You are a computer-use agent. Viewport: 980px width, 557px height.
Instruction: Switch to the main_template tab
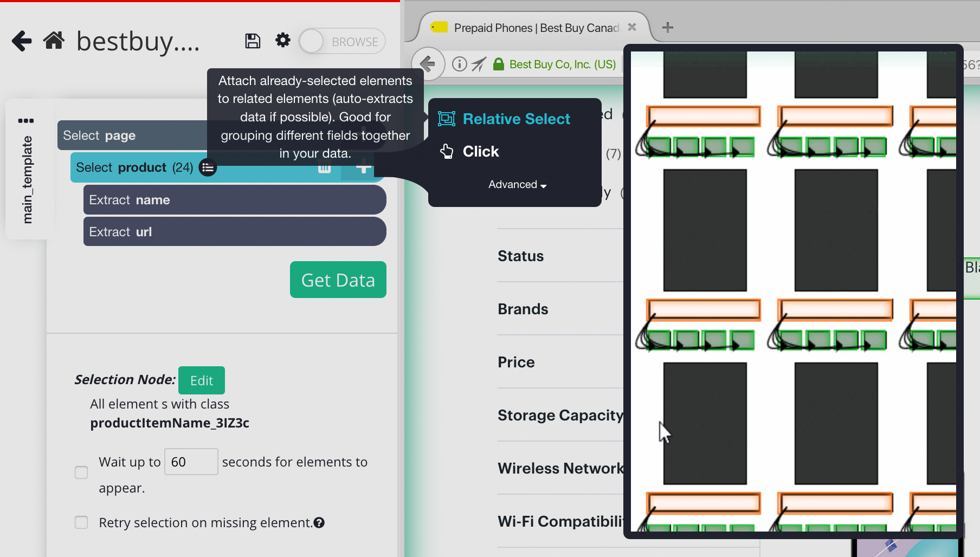click(27, 179)
